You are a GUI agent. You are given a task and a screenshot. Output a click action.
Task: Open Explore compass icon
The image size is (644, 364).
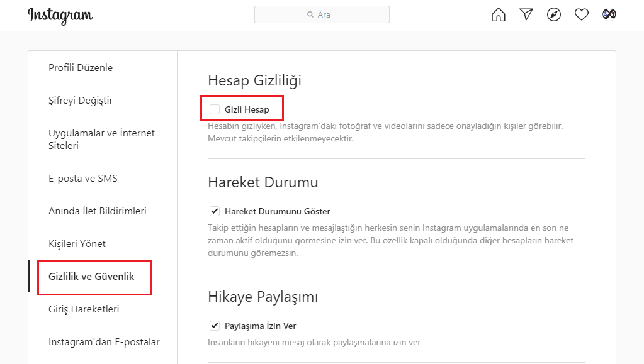[553, 14]
